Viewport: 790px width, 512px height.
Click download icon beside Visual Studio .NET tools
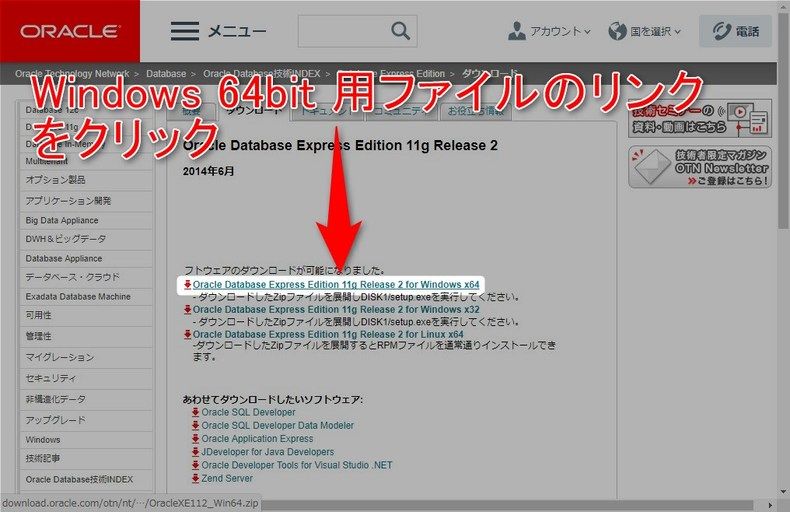[x=195, y=465]
